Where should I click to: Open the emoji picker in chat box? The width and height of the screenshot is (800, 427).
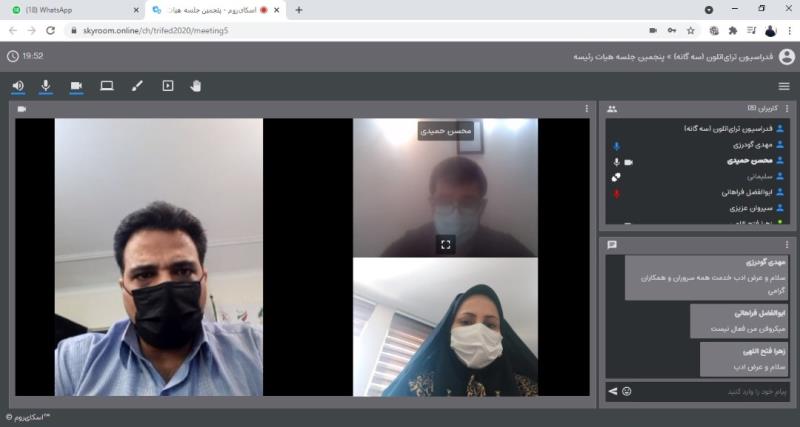coord(627,391)
